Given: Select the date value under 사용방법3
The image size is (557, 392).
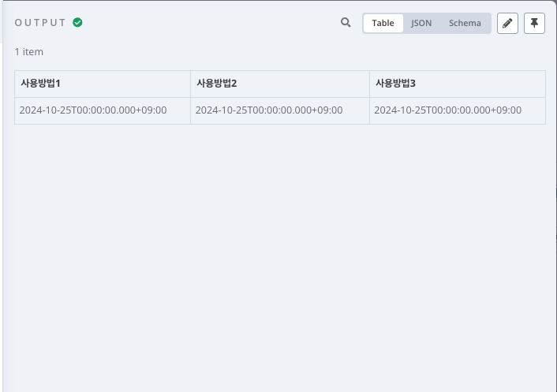Looking at the screenshot, I should (x=447, y=110).
